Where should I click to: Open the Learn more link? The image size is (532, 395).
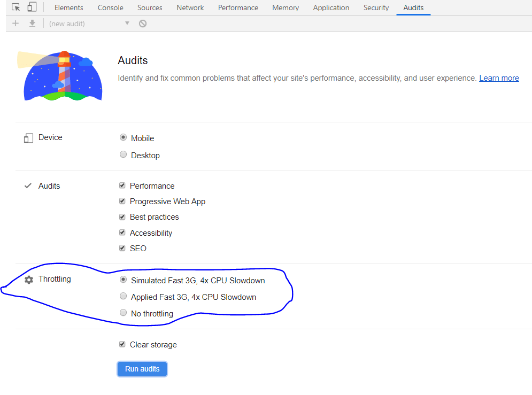(x=499, y=78)
